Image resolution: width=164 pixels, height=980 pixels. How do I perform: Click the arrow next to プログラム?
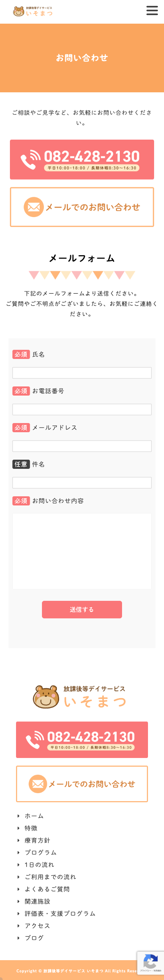18,853
